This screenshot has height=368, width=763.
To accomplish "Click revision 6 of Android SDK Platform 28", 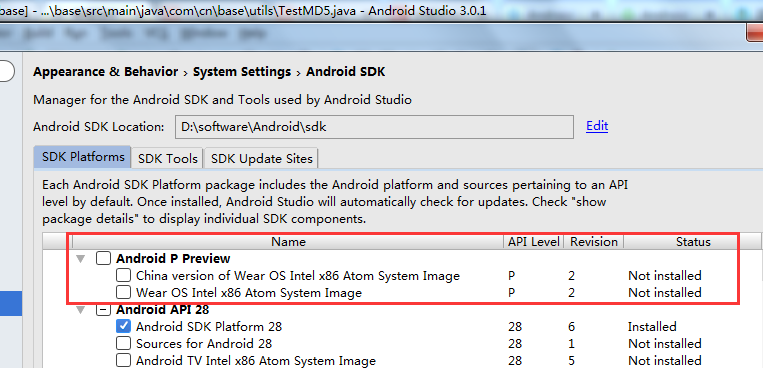I will click(x=571, y=327).
